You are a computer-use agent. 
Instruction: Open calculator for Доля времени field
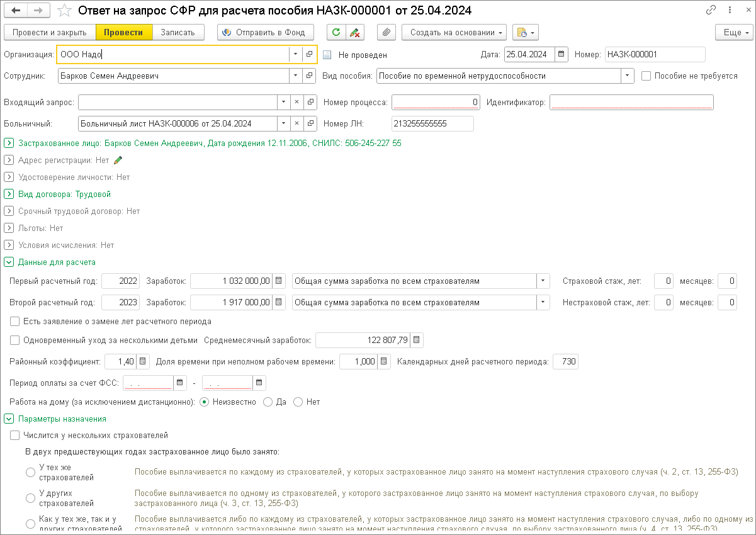[x=384, y=362]
